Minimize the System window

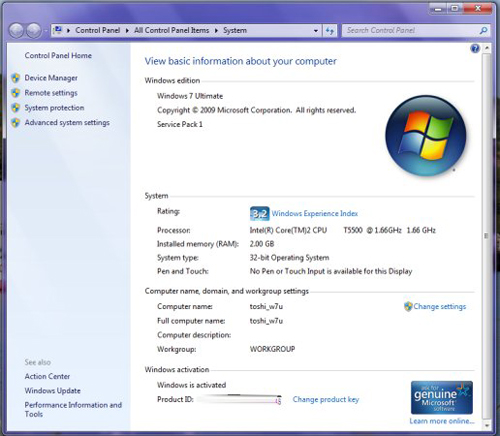click(x=438, y=8)
